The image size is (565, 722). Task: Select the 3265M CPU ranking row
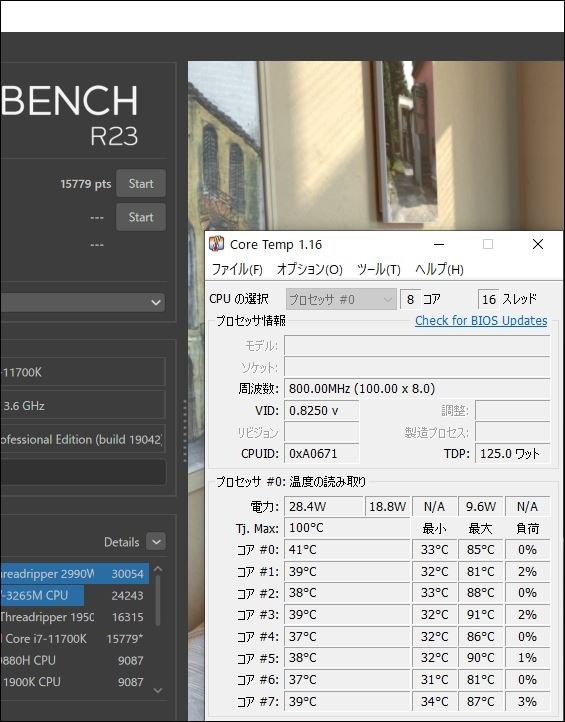tap(75, 595)
